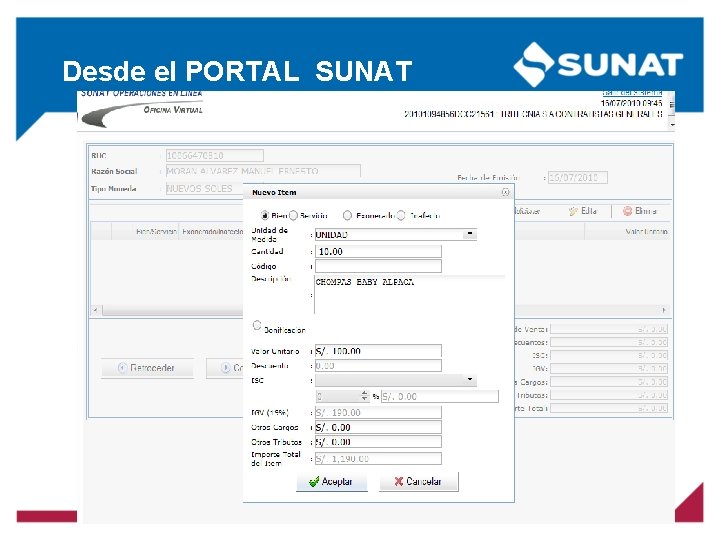Confirm item with the Aceptar button
This screenshot has height=540, width=720.
click(x=332, y=481)
